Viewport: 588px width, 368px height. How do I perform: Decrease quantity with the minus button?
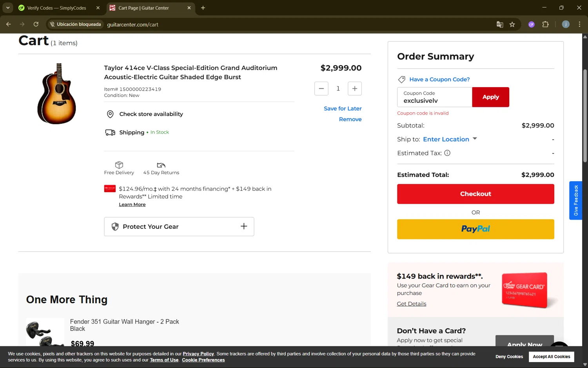[321, 89]
